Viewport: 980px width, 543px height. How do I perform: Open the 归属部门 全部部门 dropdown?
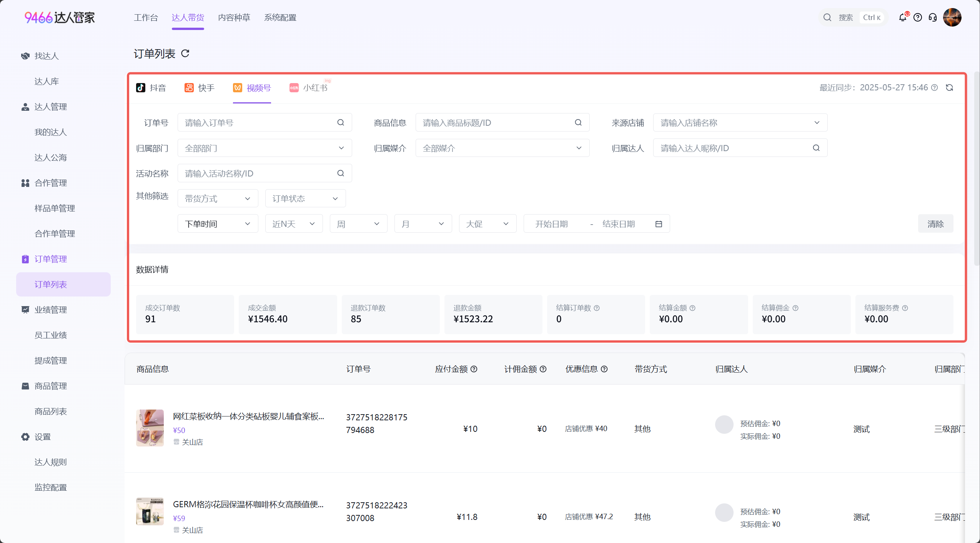(x=265, y=148)
